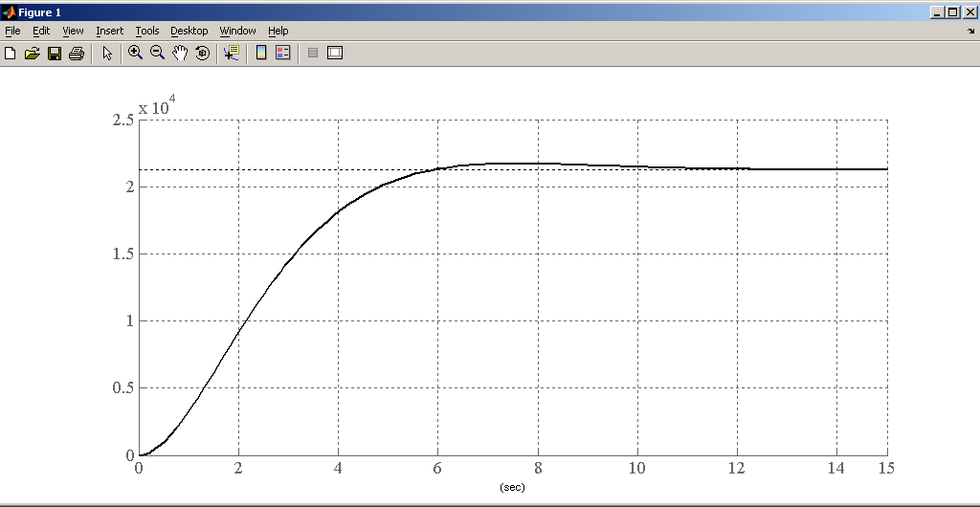Activate the Zoom In magnifier tool
Viewport: 980px width, 507px height.
[x=135, y=53]
